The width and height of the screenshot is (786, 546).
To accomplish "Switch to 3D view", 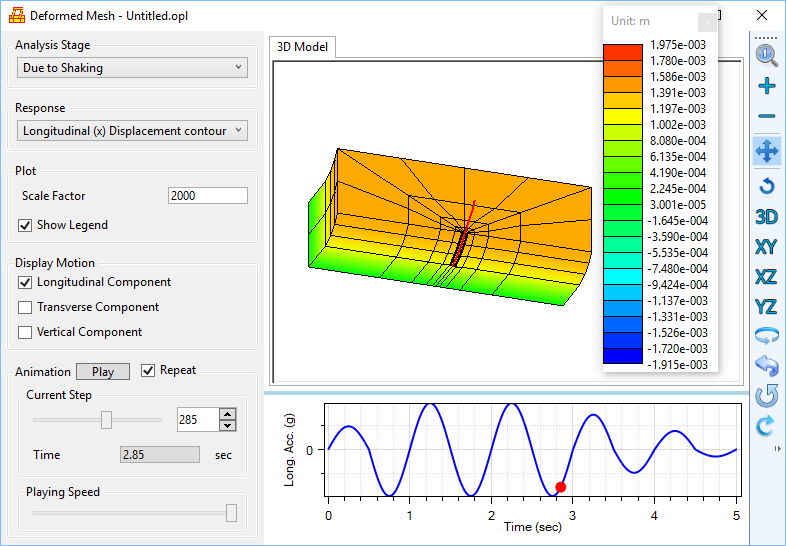I will (767, 216).
